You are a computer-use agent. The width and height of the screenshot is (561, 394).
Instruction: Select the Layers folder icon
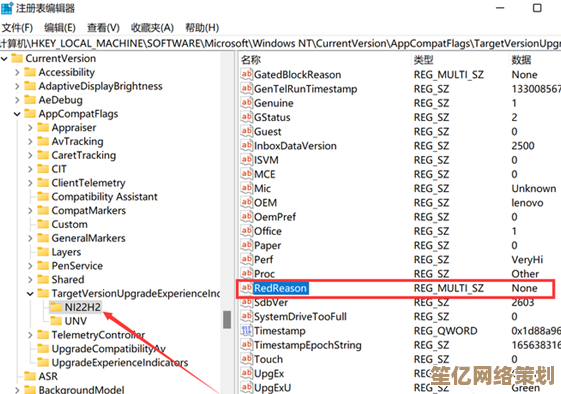tap(43, 252)
